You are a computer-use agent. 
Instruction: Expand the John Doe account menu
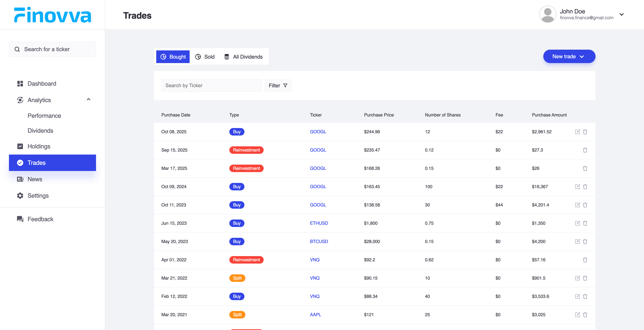[621, 15]
